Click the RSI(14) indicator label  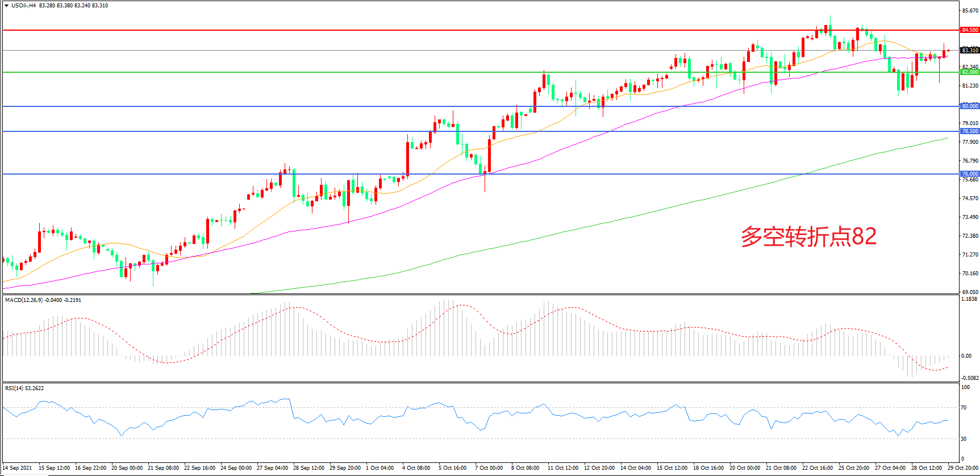point(15,388)
